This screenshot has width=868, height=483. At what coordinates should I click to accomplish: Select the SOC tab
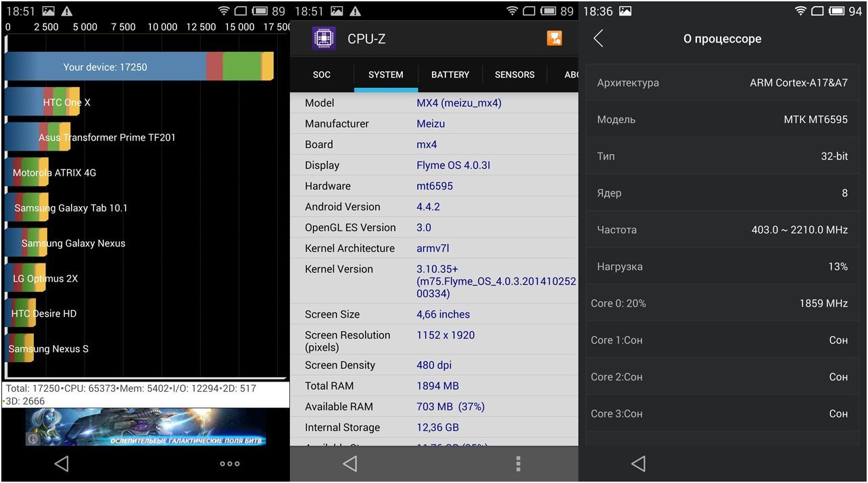click(x=322, y=74)
